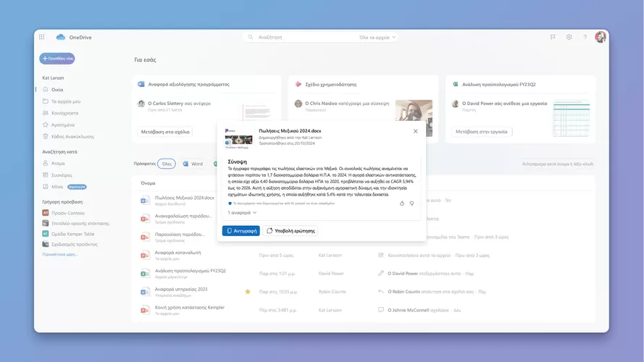
Task: Click owner Robin Counts in file list
Action: tap(332, 292)
